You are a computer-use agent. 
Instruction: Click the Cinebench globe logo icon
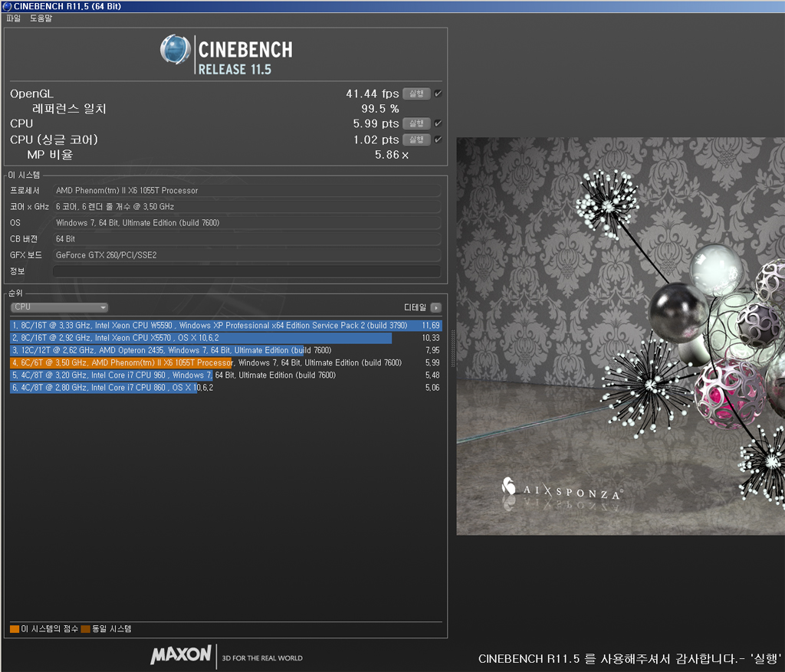point(176,50)
